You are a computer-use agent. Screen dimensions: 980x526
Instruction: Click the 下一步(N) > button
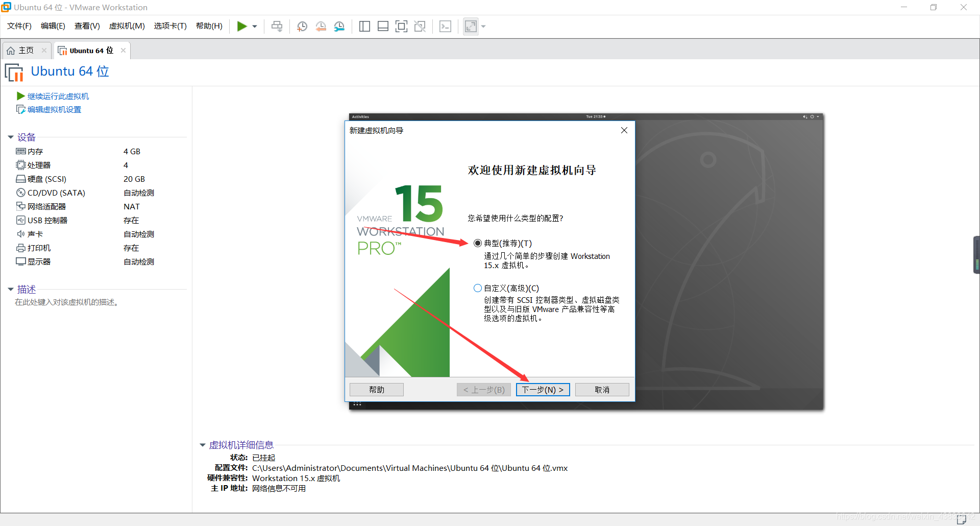543,390
